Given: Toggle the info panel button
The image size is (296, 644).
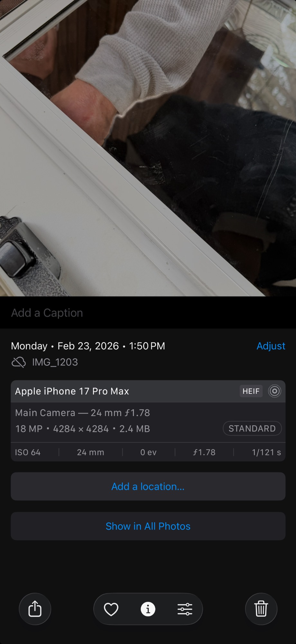Looking at the screenshot, I should [x=148, y=609].
